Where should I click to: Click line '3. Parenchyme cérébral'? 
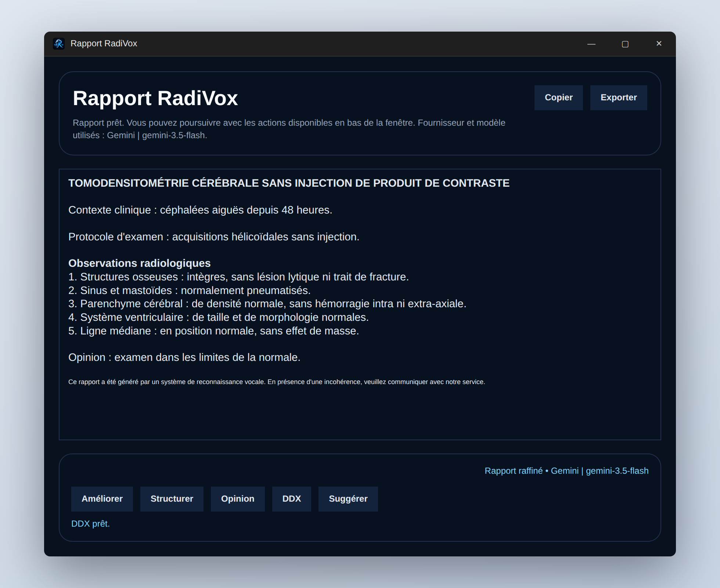coord(267,304)
